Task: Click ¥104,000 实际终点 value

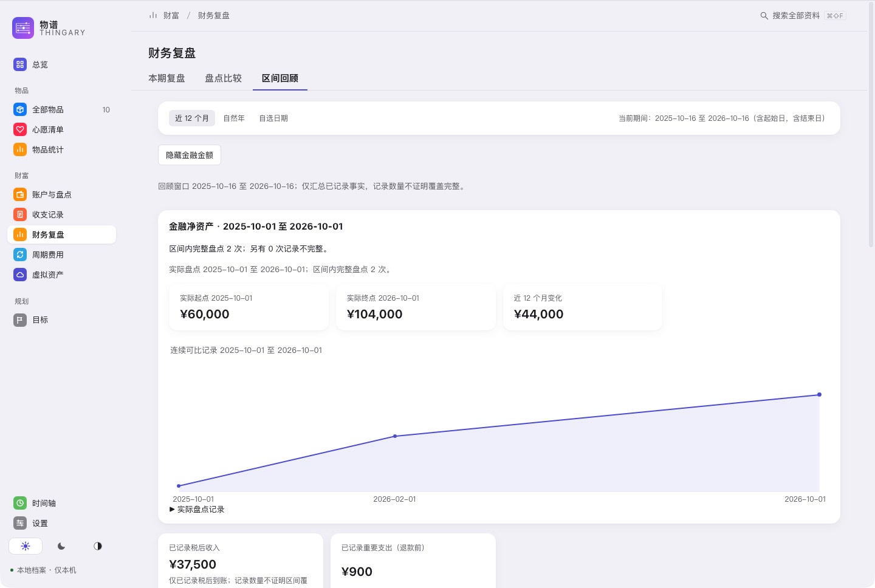Action: click(375, 314)
